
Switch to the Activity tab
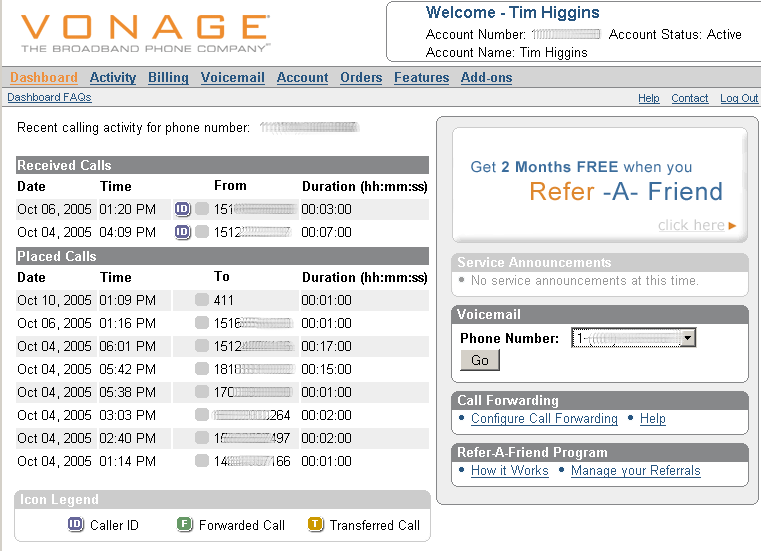pyautogui.click(x=113, y=78)
